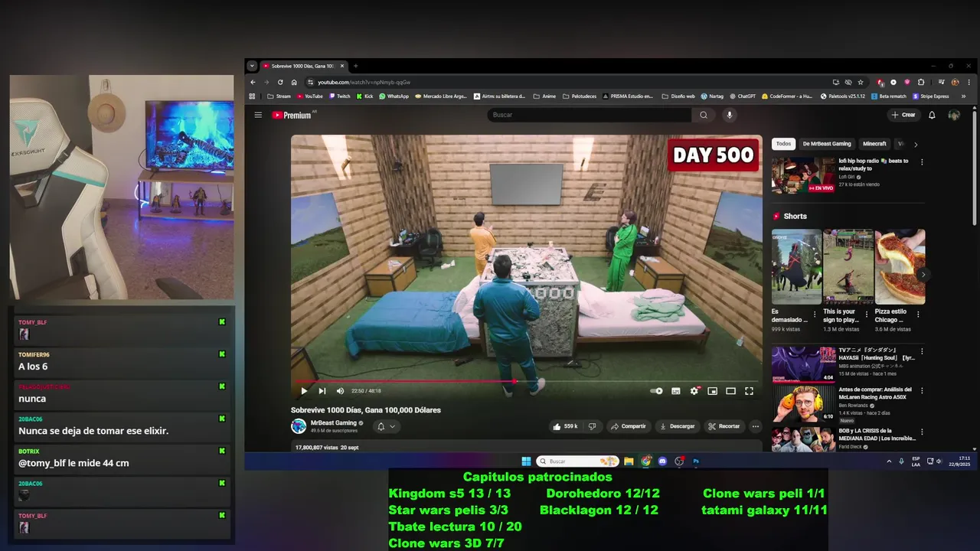
Task: Open the Windows Start menu
Action: coord(526,461)
